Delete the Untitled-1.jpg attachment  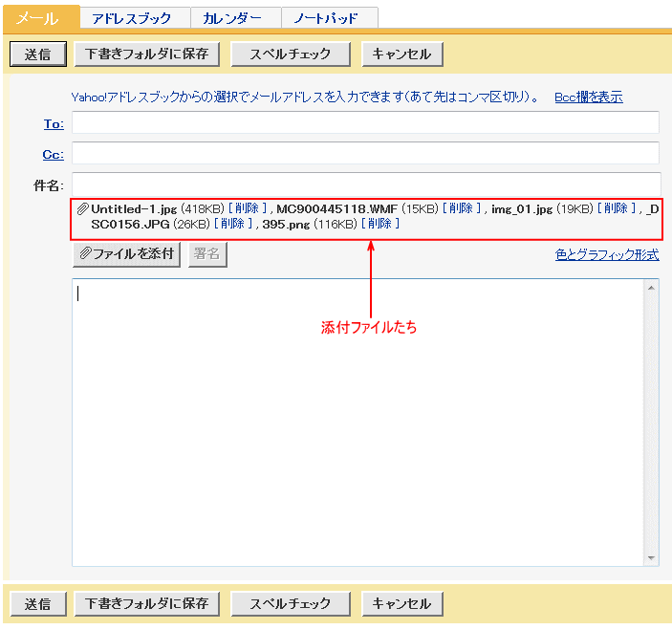point(248,208)
